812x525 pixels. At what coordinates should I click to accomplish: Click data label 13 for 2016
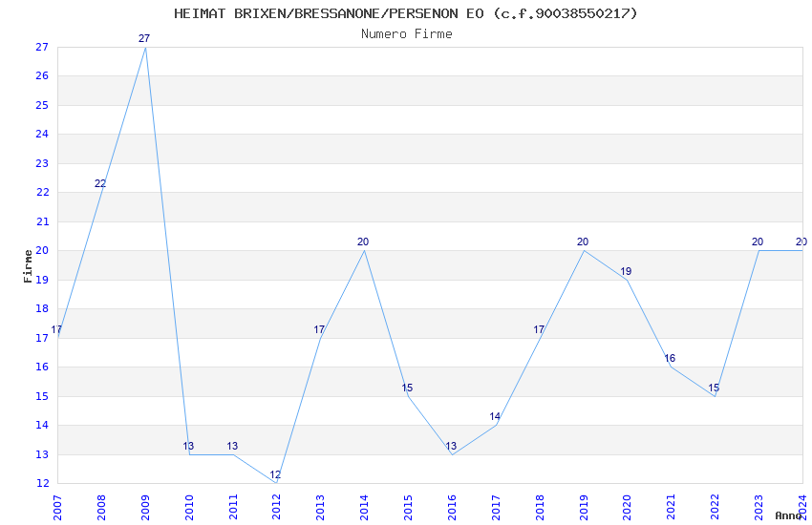(x=451, y=446)
